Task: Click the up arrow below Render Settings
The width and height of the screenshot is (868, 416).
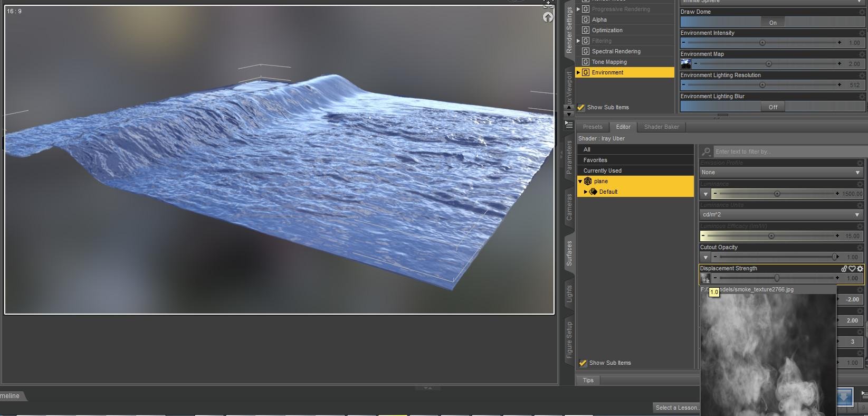Action: (x=569, y=107)
